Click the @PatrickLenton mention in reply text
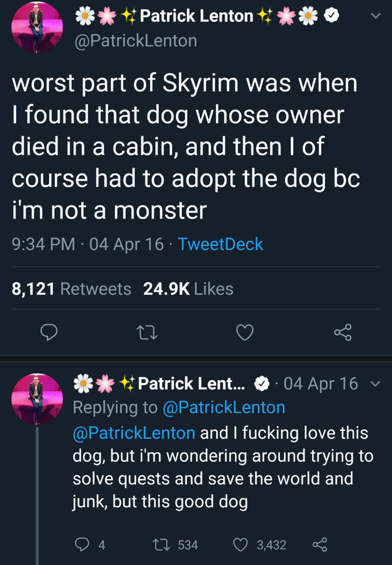392x565 pixels. click(x=133, y=433)
